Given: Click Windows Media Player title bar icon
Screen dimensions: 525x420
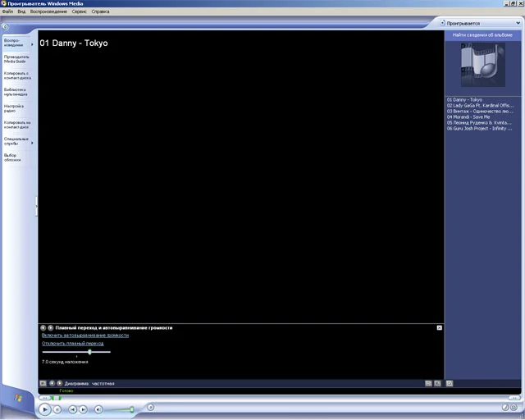Looking at the screenshot, I should click(x=3, y=3).
